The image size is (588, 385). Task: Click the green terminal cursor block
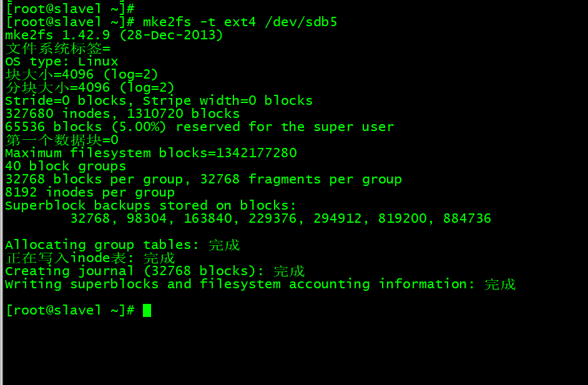click(x=147, y=310)
